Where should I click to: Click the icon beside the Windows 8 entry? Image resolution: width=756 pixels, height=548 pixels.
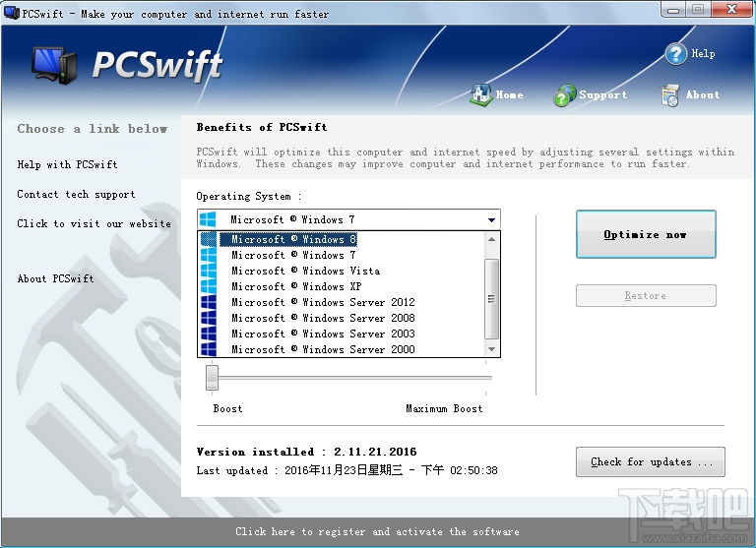209,239
